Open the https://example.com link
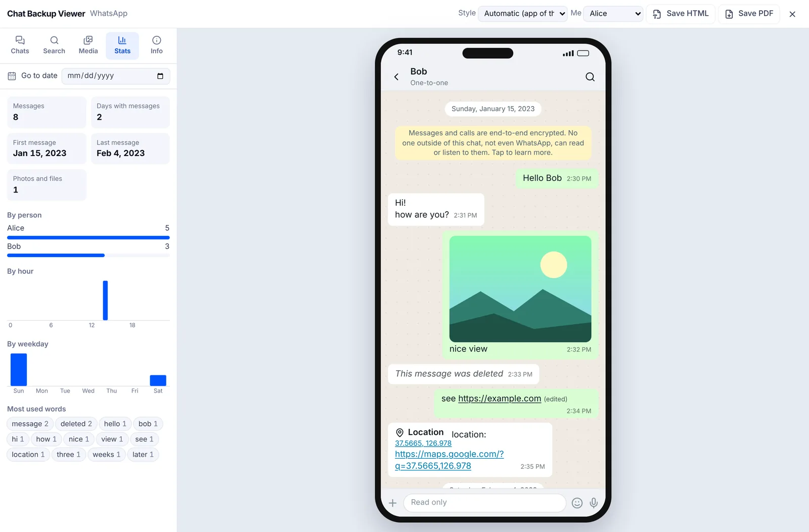The width and height of the screenshot is (809, 532). pos(500,399)
